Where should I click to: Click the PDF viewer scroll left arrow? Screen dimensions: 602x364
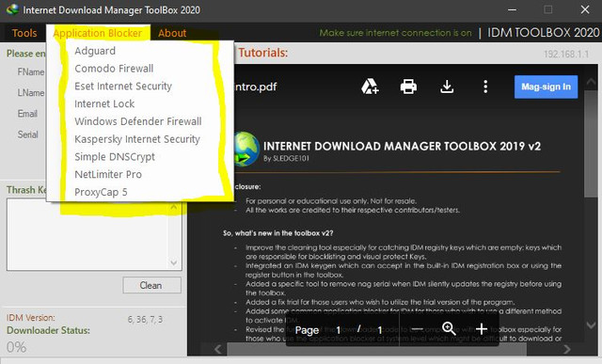[x=217, y=349]
